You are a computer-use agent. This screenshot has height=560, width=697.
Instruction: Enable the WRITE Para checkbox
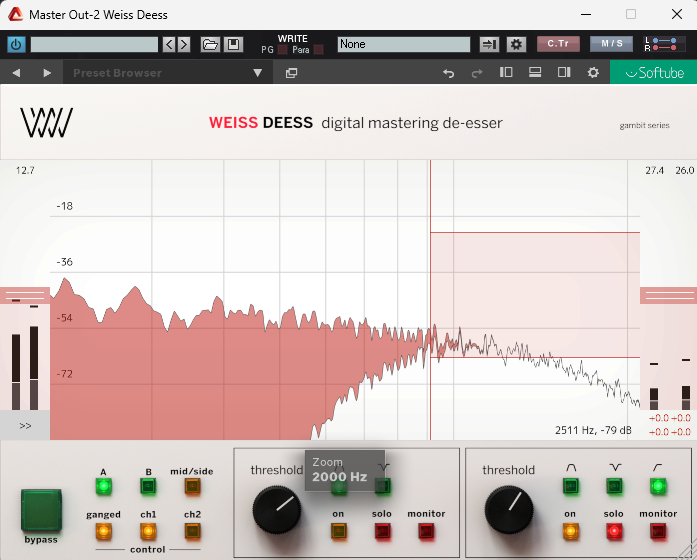(x=318, y=50)
